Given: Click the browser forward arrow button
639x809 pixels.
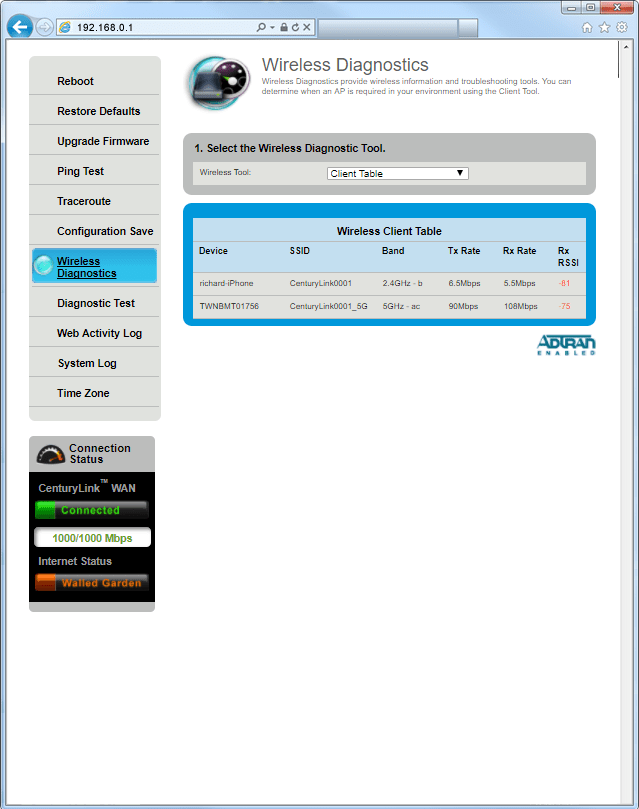Looking at the screenshot, I should point(45,27).
